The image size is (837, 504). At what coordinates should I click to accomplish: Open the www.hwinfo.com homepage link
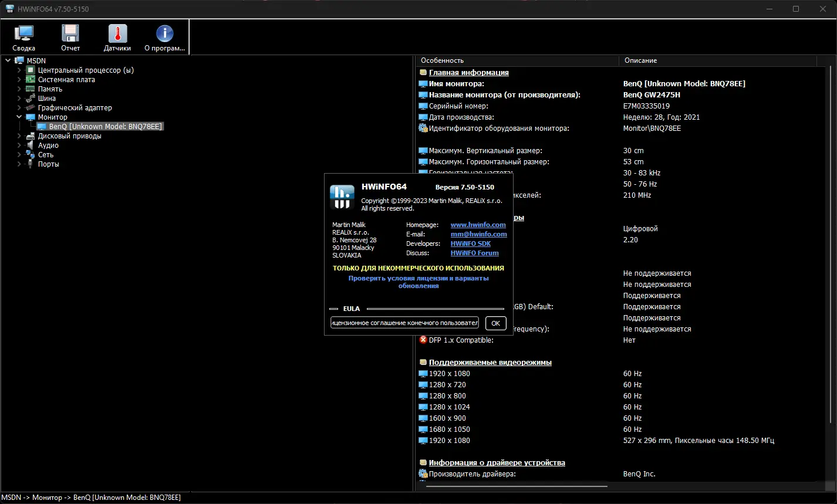[x=478, y=225]
